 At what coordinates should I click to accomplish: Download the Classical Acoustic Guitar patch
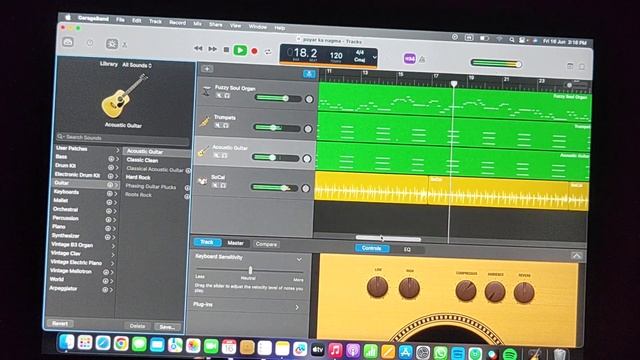188,171
